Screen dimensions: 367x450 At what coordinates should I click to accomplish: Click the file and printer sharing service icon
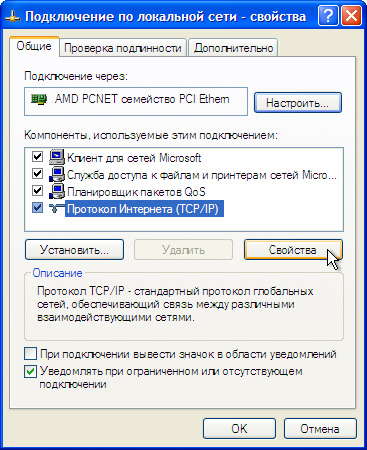(57, 174)
